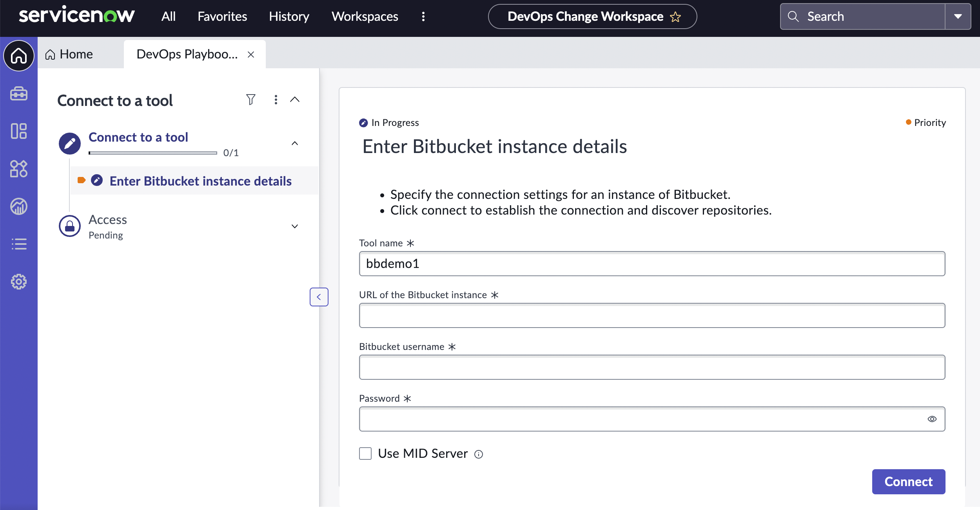Open the home icon in left sidebar
Viewport: 980px width, 510px height.
[19, 56]
